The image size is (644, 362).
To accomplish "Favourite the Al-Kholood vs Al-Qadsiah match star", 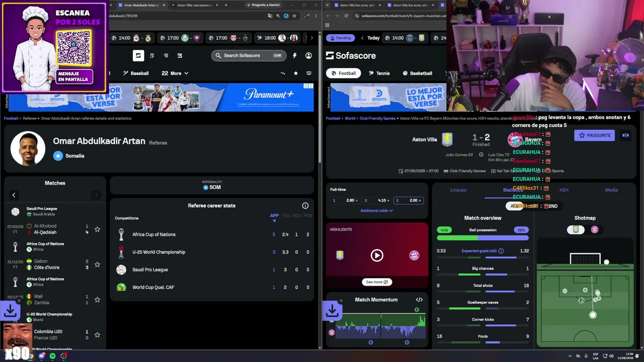I will click(x=97, y=229).
